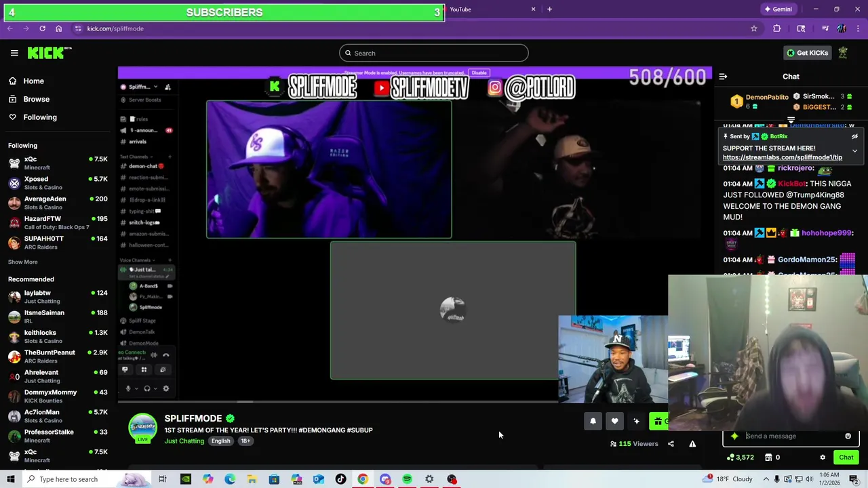
Task: Click the green sparkle icon in message box
Action: [x=734, y=436]
